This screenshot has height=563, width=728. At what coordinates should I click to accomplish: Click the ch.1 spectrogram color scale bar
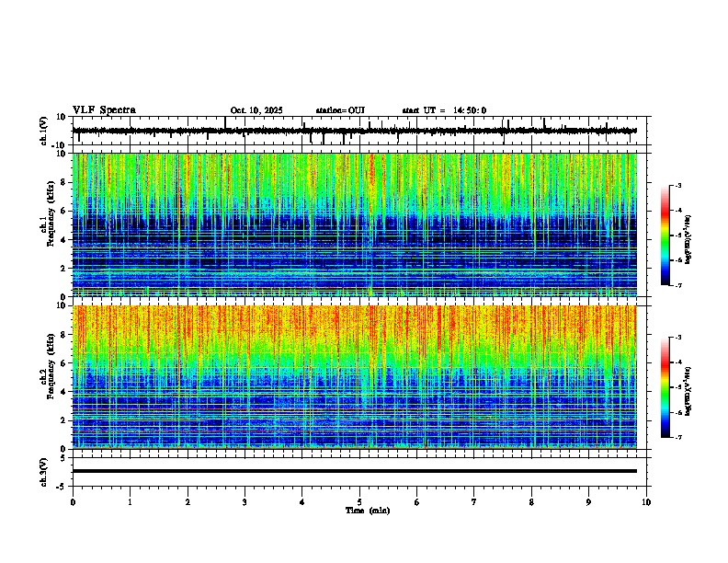click(x=665, y=236)
